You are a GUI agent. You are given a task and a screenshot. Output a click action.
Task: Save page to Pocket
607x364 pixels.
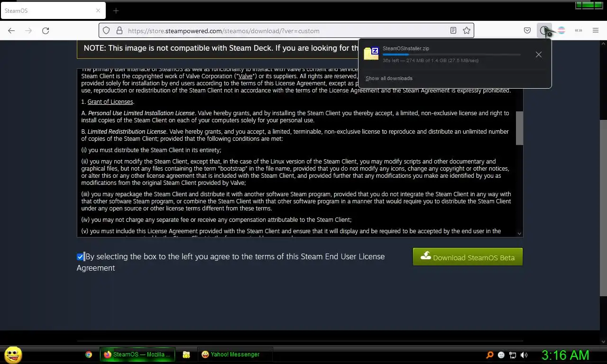(527, 31)
